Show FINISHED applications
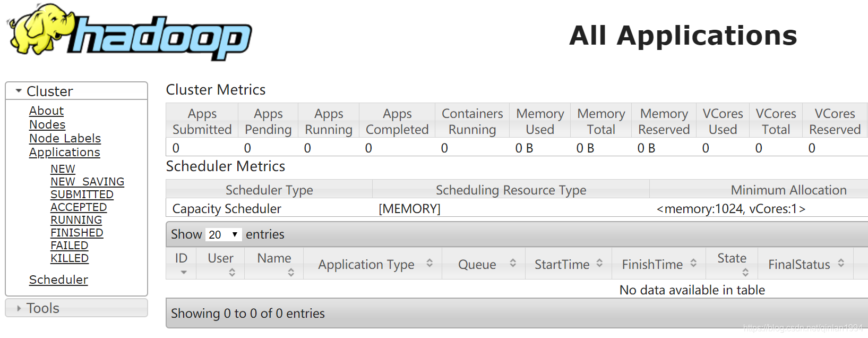The image size is (868, 338). click(76, 233)
